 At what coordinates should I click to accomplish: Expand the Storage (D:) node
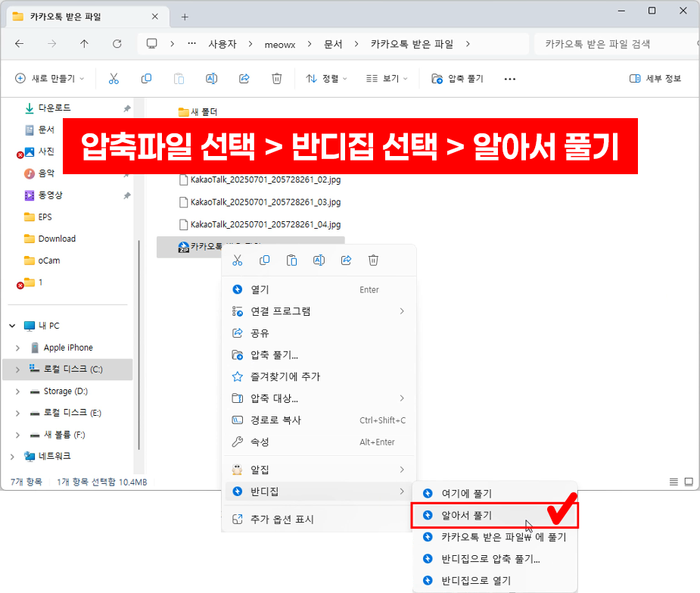point(17,392)
